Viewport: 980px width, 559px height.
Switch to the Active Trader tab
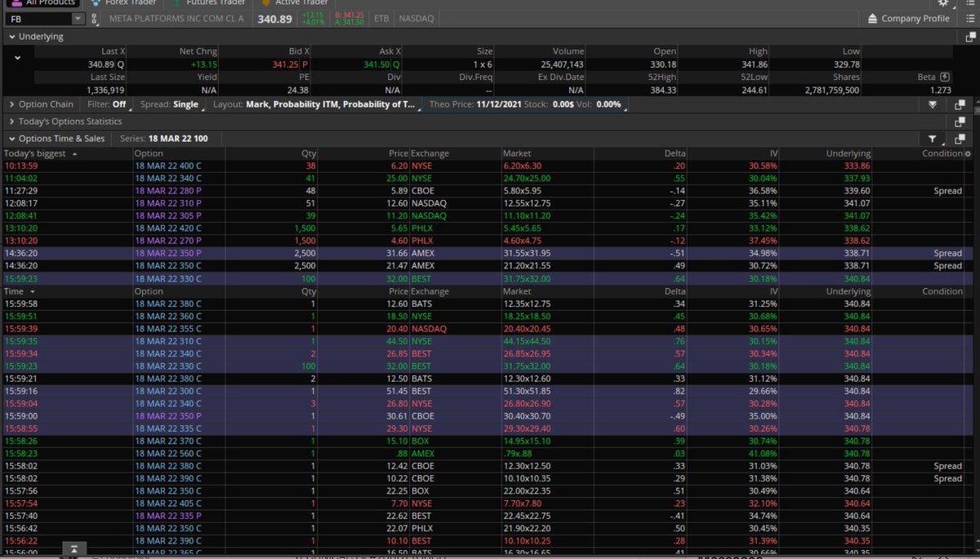[x=294, y=3]
